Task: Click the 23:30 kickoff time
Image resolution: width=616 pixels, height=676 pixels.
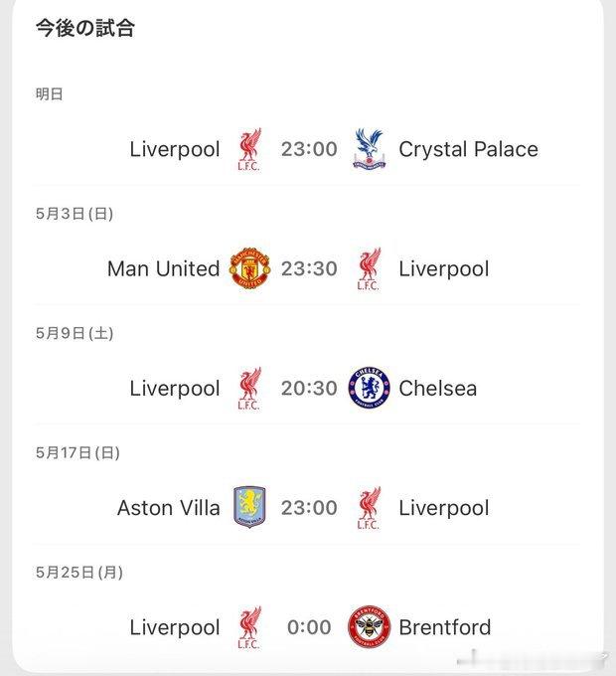Action: tap(309, 268)
